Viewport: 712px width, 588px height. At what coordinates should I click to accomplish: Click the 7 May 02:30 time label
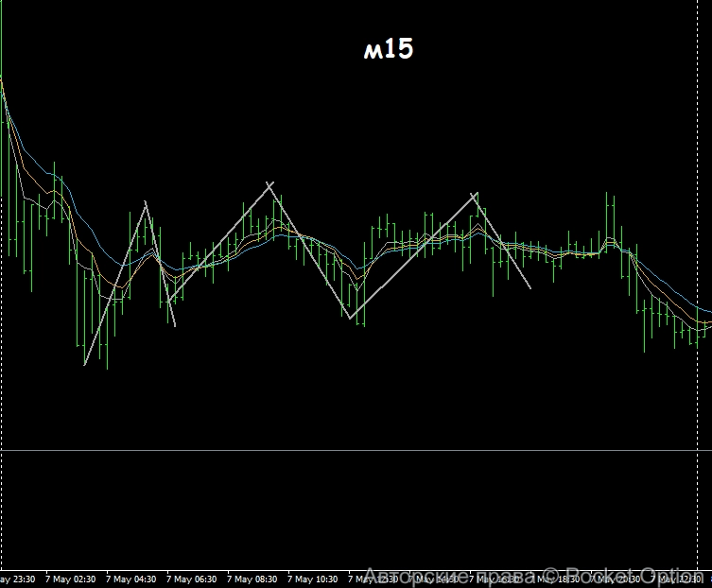coord(73,579)
